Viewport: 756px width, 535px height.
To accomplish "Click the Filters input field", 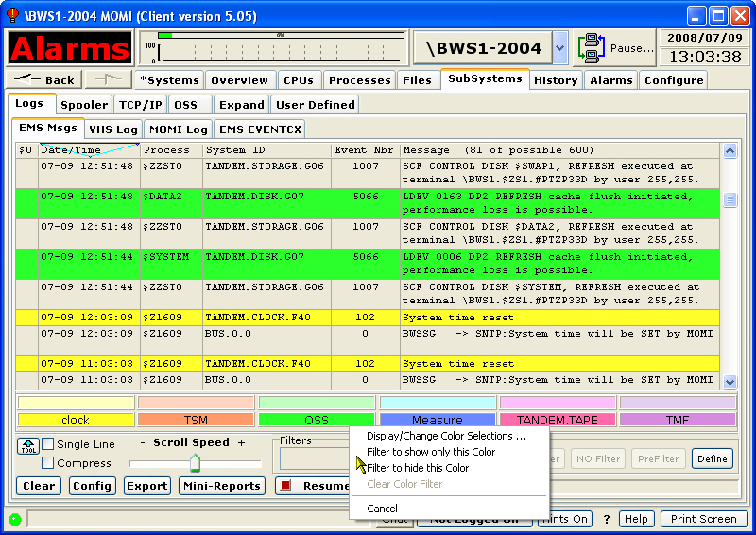I will point(314,458).
